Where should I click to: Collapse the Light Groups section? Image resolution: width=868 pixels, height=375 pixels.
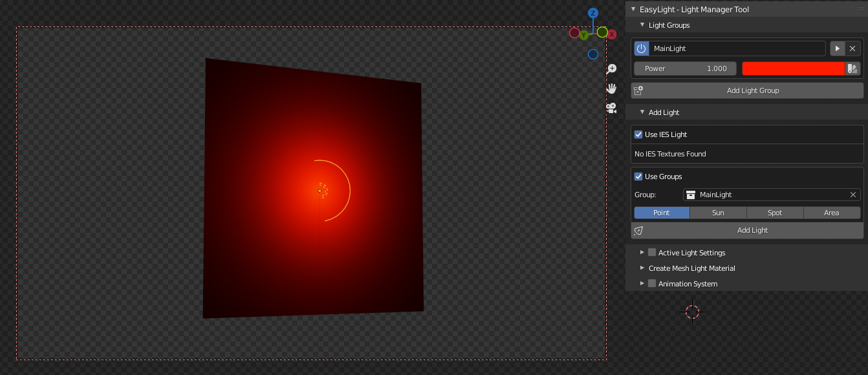[x=642, y=25]
